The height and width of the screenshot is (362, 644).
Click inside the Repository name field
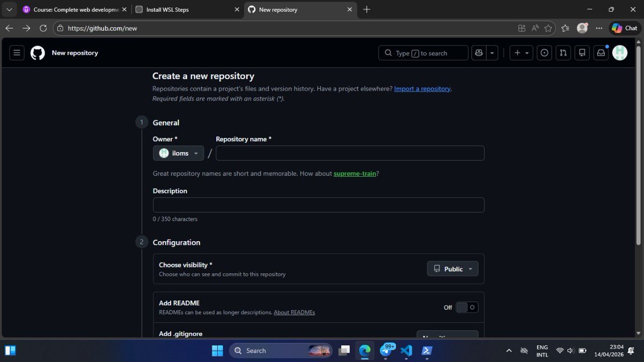pos(349,153)
